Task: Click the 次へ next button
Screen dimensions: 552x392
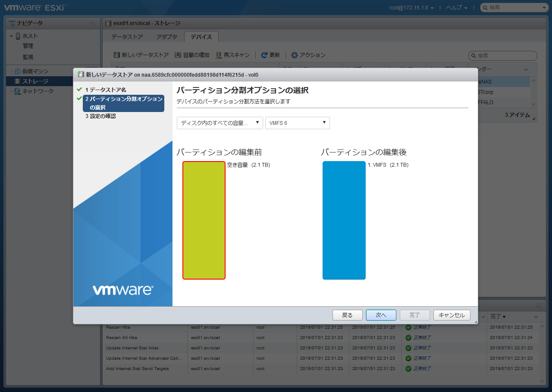Action: click(x=381, y=315)
